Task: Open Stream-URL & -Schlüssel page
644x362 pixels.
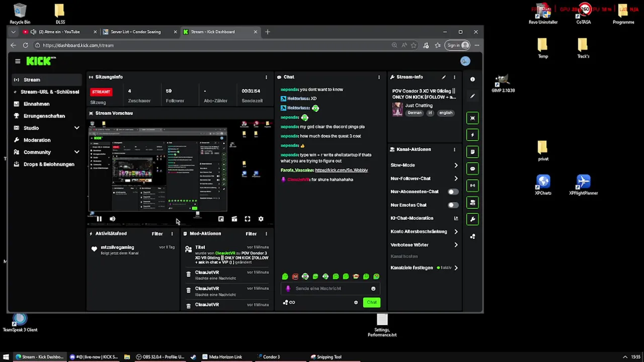Action: pyautogui.click(x=46, y=92)
